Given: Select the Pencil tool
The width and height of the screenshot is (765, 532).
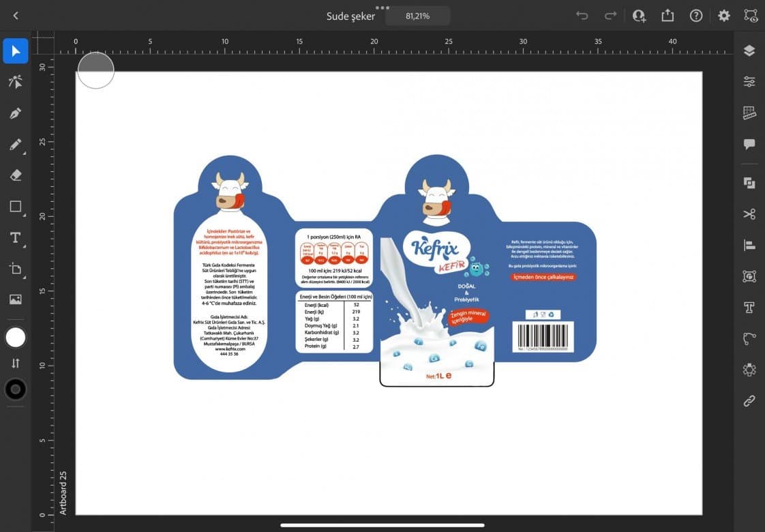Looking at the screenshot, I should point(16,145).
